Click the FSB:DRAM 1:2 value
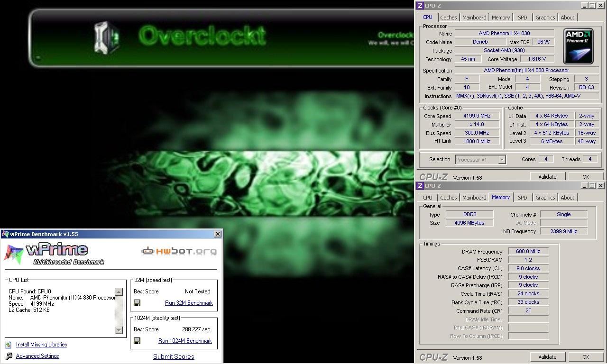This screenshot has height=364, width=607. [528, 260]
